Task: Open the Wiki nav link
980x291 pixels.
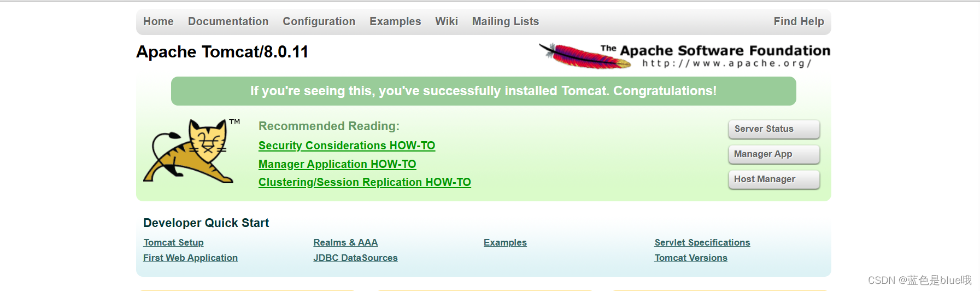Action: (x=447, y=21)
